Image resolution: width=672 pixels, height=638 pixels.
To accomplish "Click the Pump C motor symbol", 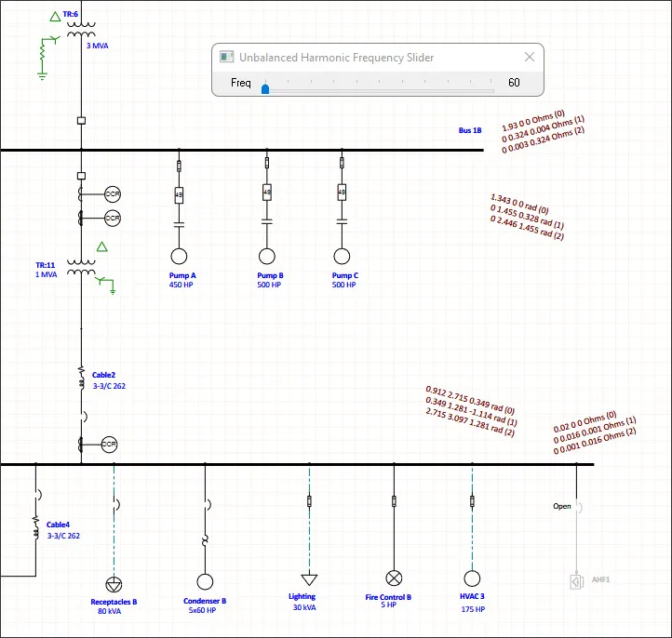I will click(342, 256).
